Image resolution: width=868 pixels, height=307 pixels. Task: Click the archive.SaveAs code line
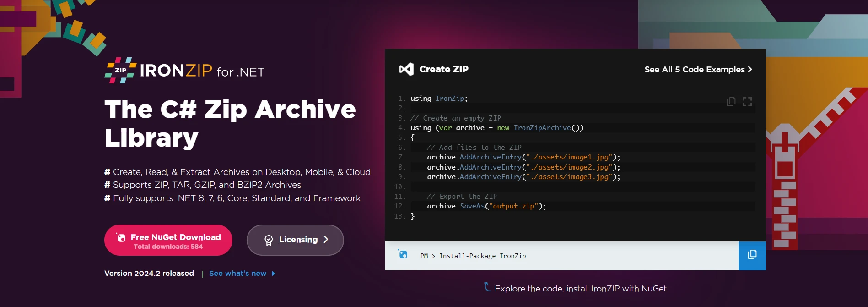pyautogui.click(x=486, y=206)
